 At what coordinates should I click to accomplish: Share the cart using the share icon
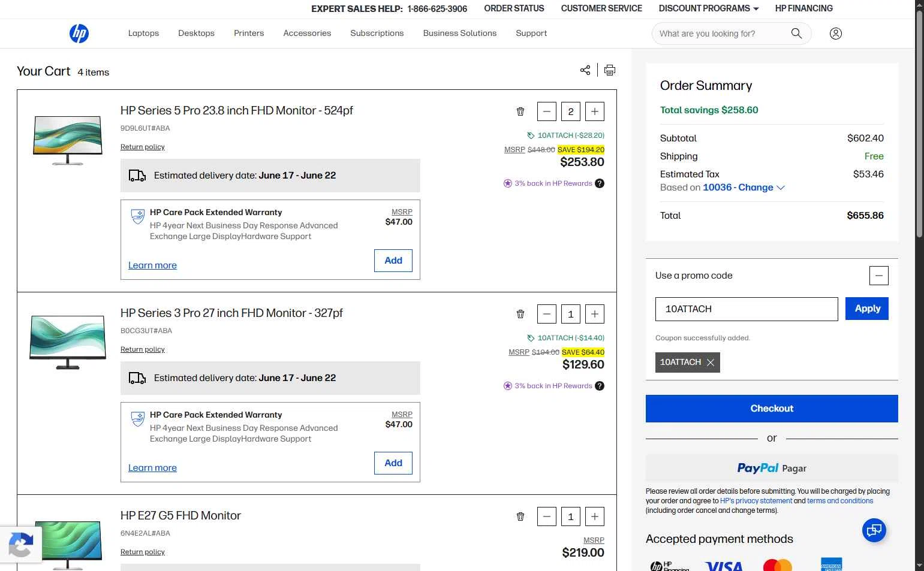585,70
